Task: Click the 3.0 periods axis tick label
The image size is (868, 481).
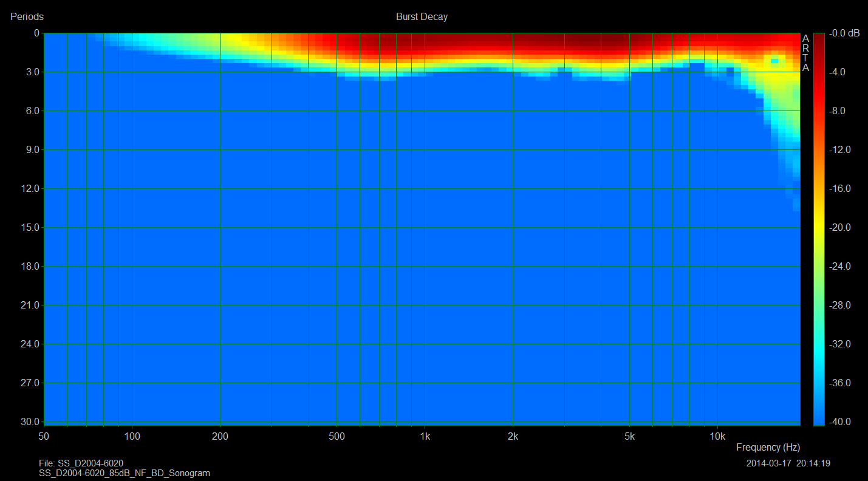Action: pos(29,72)
